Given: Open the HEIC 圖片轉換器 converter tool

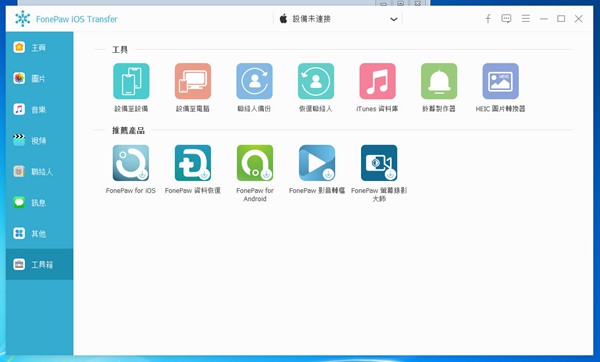Looking at the screenshot, I should (x=501, y=81).
